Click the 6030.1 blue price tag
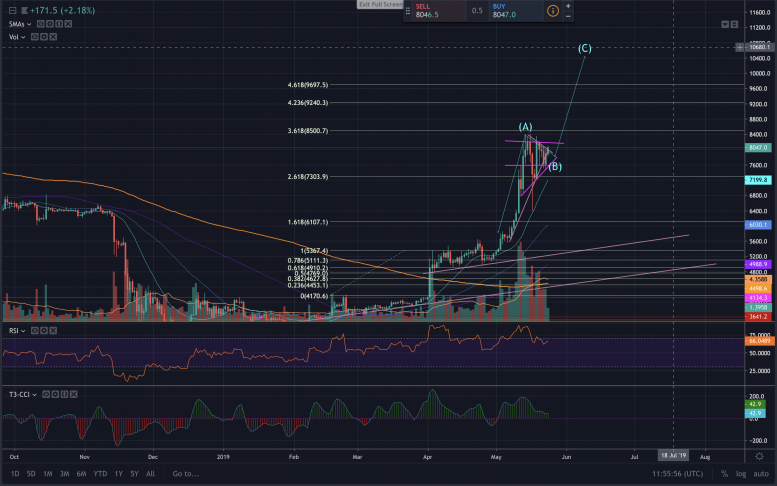This screenshot has width=777, height=486. [x=758, y=224]
